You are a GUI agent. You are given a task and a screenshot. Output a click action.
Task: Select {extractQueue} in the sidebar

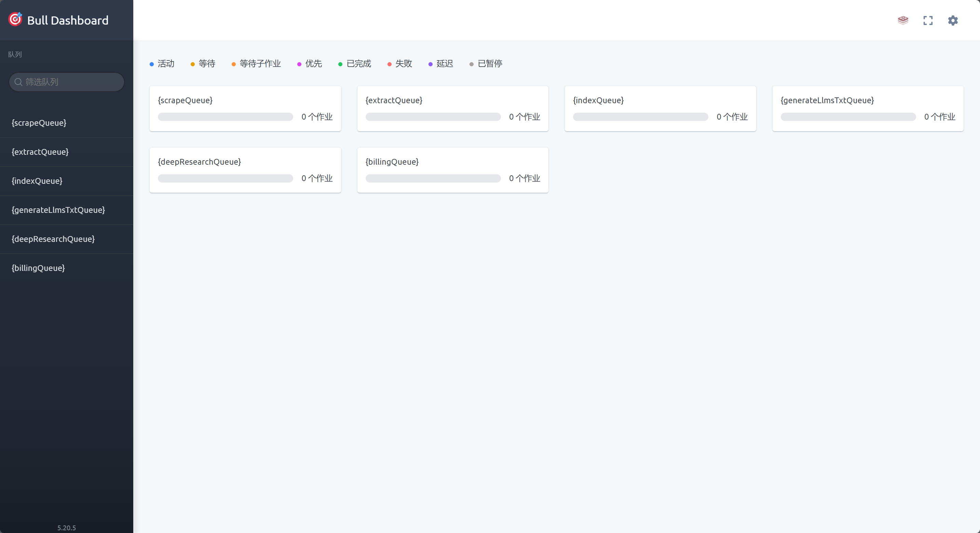(x=40, y=152)
